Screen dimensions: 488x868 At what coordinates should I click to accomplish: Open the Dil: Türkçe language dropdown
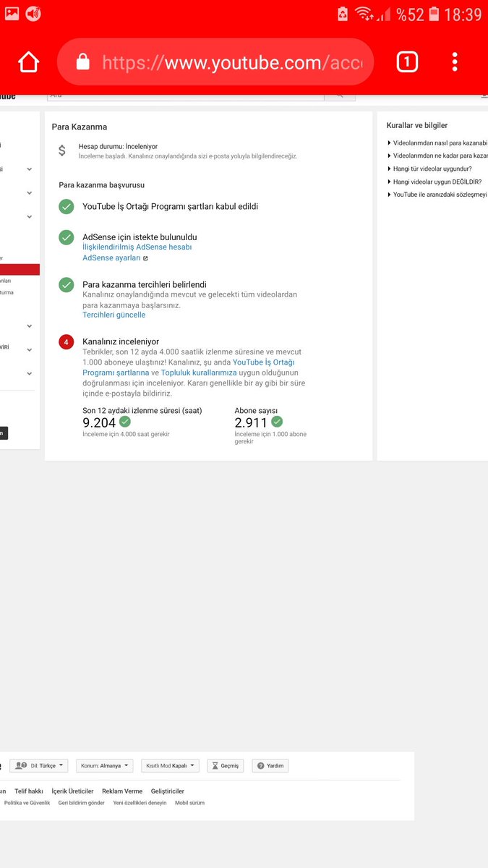(x=39, y=765)
